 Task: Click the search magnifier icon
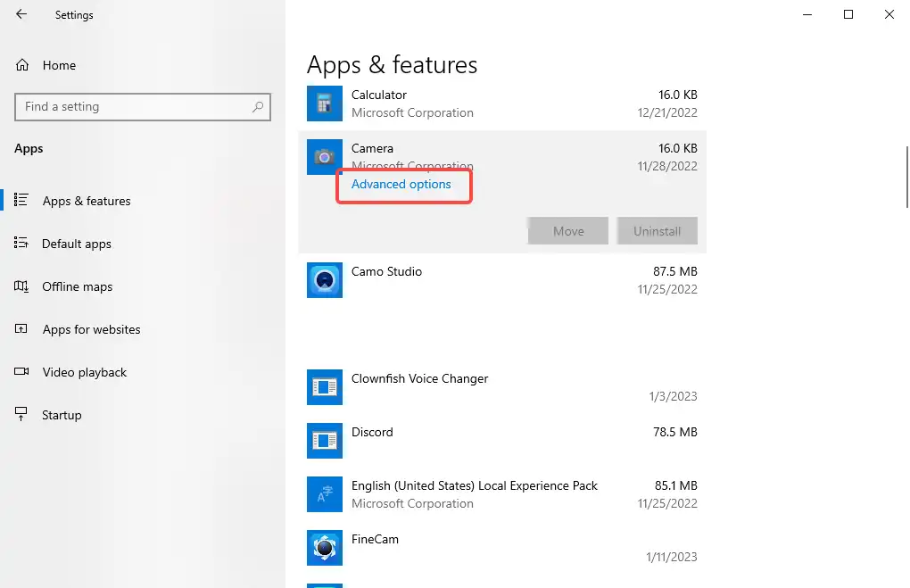point(258,107)
